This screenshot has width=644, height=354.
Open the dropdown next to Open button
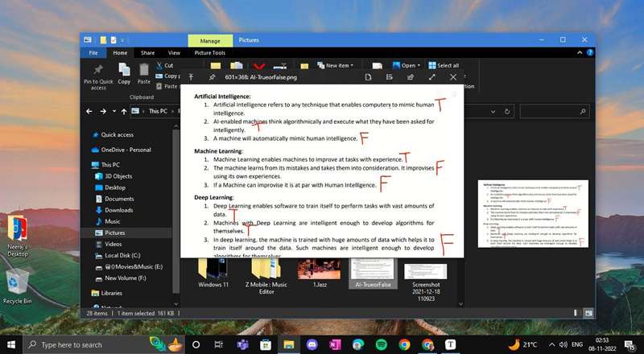pyautogui.click(x=419, y=65)
